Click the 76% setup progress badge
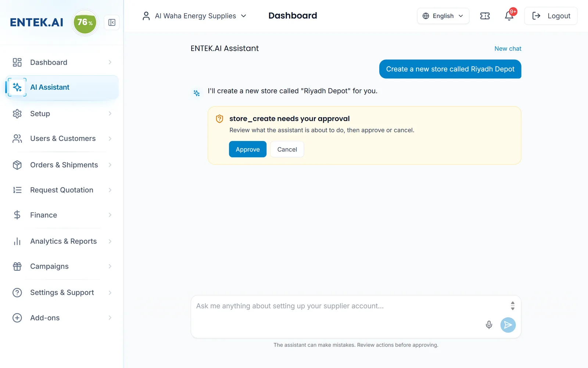The image size is (588, 368). click(85, 22)
